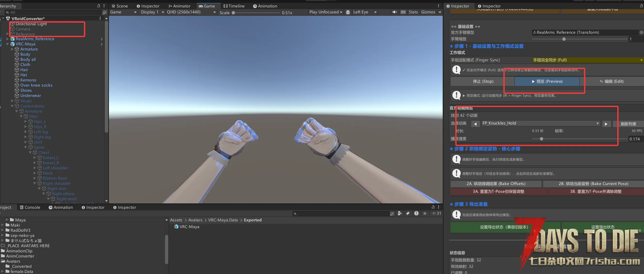Open the Console tab
644x274 pixels.
[30, 207]
